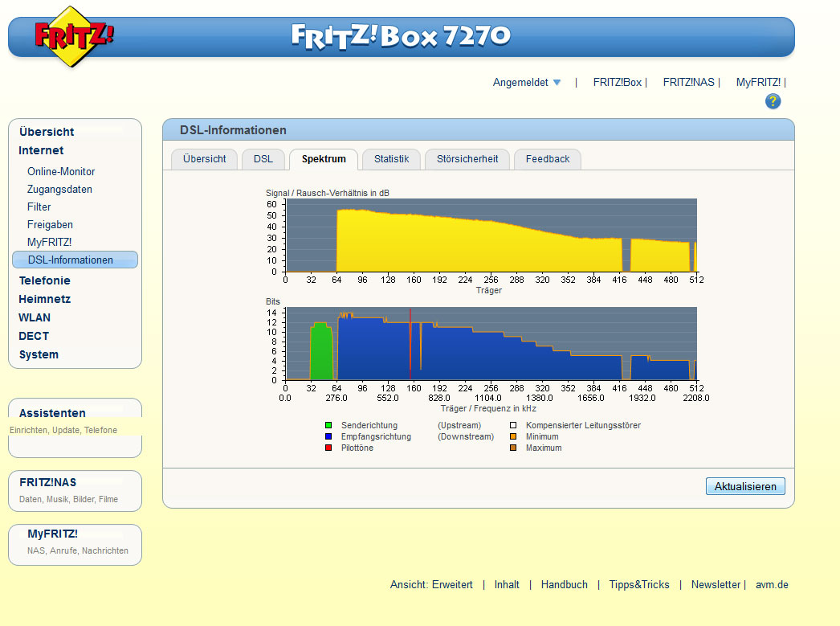Click the Maximum legend swatch
This screenshot has height=626, width=840.
[x=513, y=448]
